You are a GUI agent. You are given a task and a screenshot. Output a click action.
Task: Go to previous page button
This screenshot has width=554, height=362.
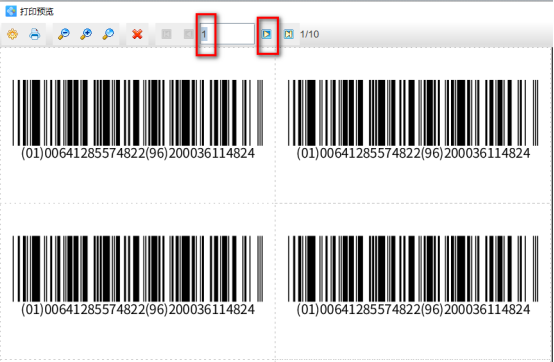point(188,34)
